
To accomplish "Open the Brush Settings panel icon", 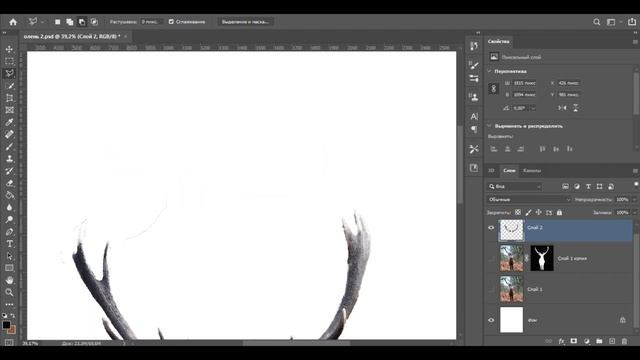I will point(474,65).
